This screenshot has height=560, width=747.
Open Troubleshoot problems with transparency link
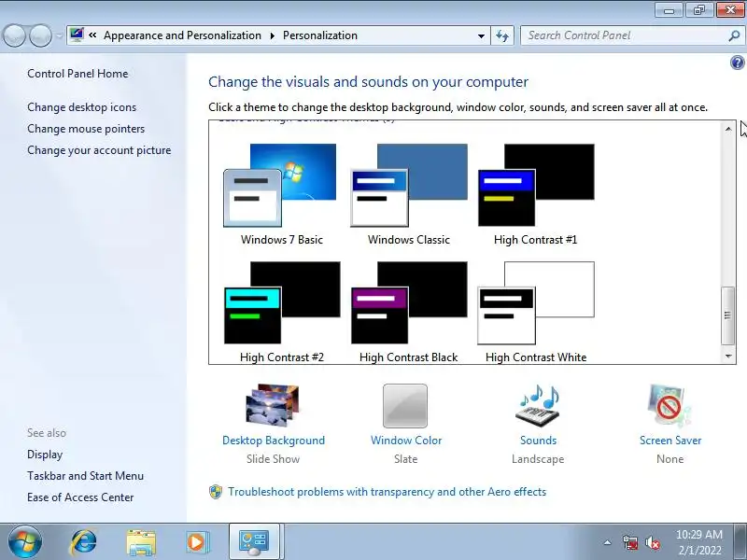(387, 492)
